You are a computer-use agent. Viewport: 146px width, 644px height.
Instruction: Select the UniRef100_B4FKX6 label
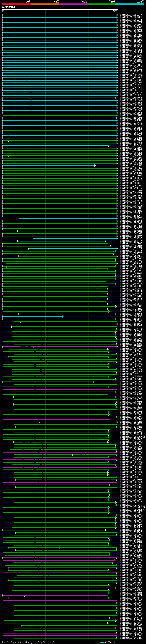pos(131,108)
